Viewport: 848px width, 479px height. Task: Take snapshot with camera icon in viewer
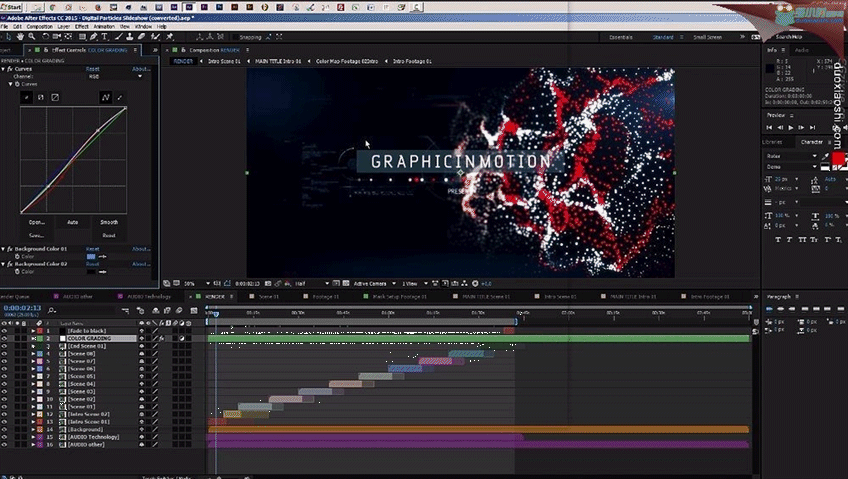pyautogui.click(x=268, y=283)
